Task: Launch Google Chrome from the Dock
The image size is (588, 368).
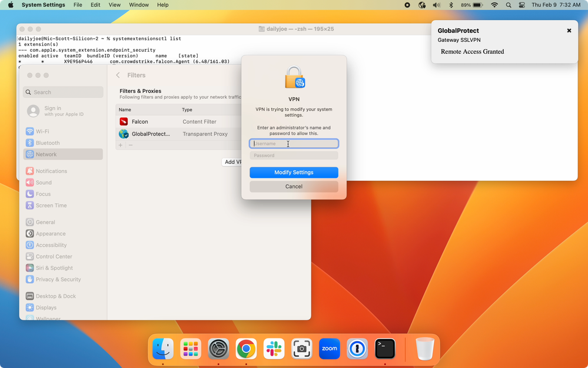Action: (245, 349)
